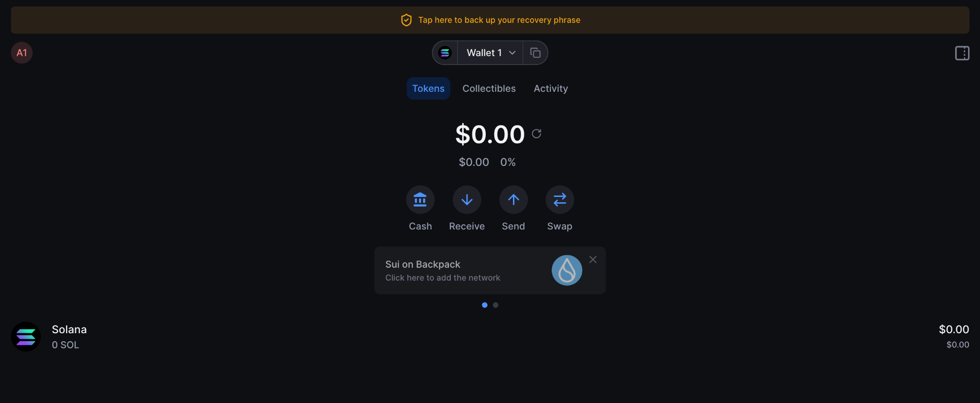Tap to back up your recovery phrase
The width and height of the screenshot is (980, 403).
click(499, 20)
